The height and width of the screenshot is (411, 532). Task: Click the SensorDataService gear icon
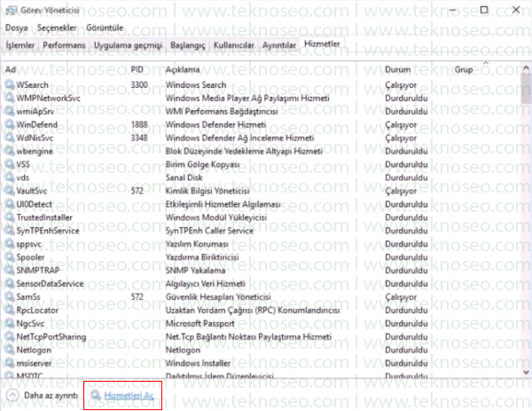click(x=10, y=283)
